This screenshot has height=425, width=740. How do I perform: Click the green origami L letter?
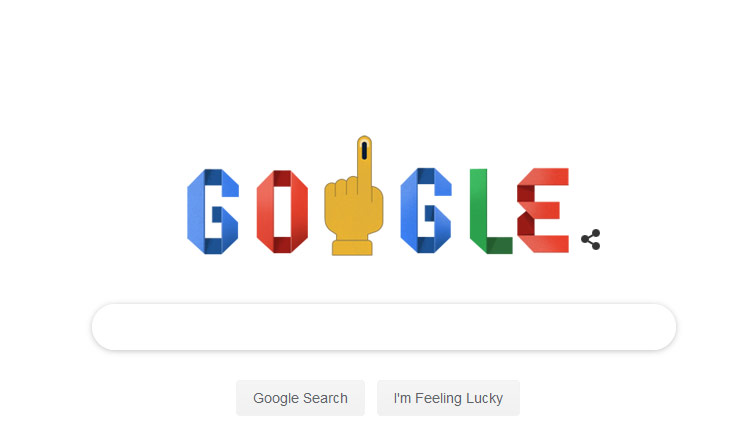(x=491, y=211)
